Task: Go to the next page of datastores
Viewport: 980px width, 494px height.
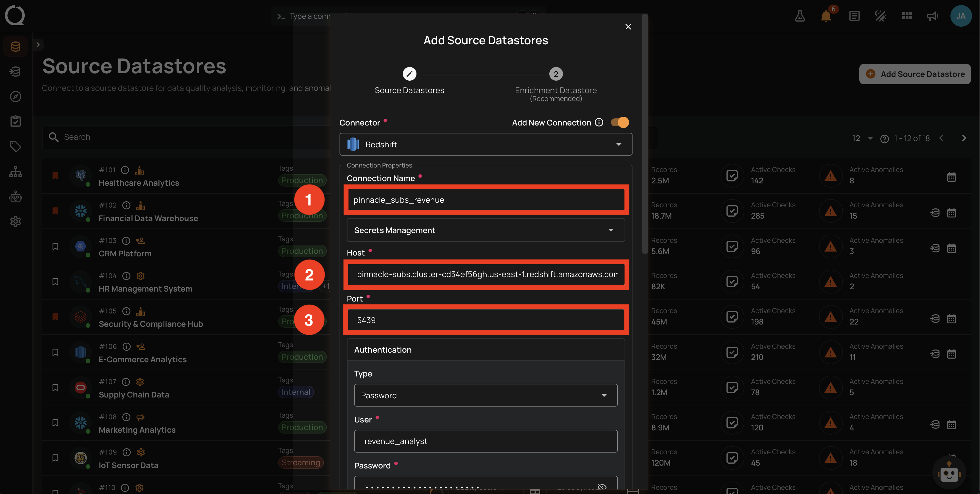Action: [964, 138]
